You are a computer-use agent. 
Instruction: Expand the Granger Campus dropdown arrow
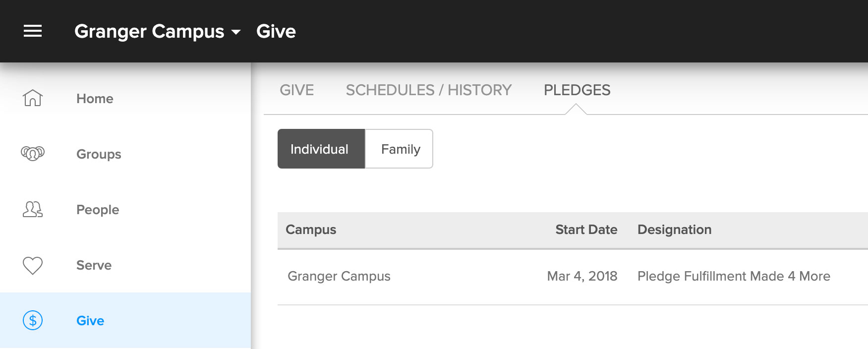236,32
